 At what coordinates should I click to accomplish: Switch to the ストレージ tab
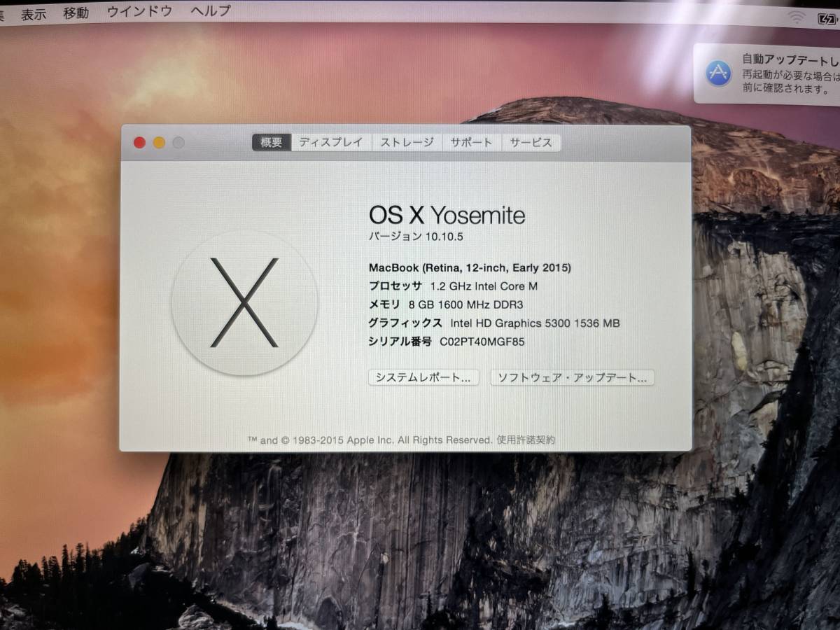click(407, 142)
